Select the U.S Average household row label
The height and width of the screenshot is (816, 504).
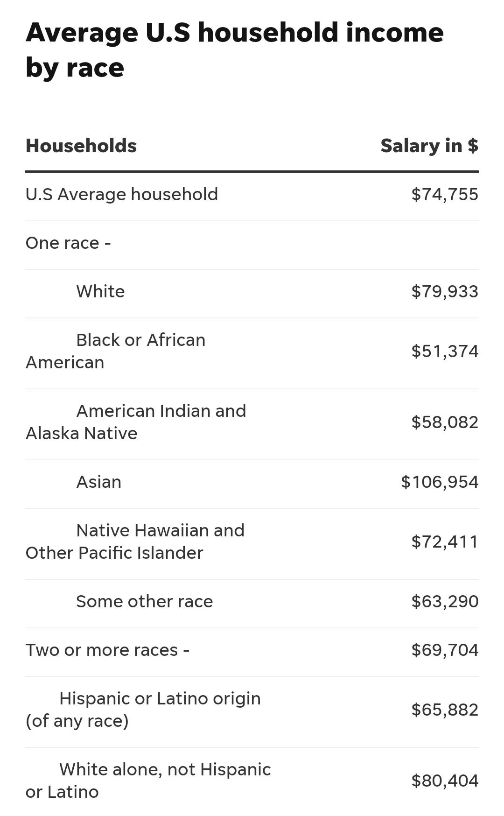(122, 194)
